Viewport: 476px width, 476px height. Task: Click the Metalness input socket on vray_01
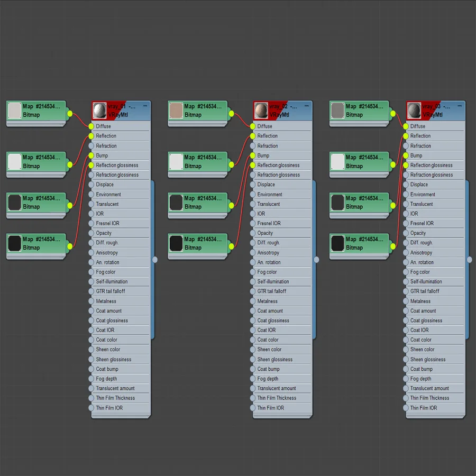pyautogui.click(x=91, y=301)
